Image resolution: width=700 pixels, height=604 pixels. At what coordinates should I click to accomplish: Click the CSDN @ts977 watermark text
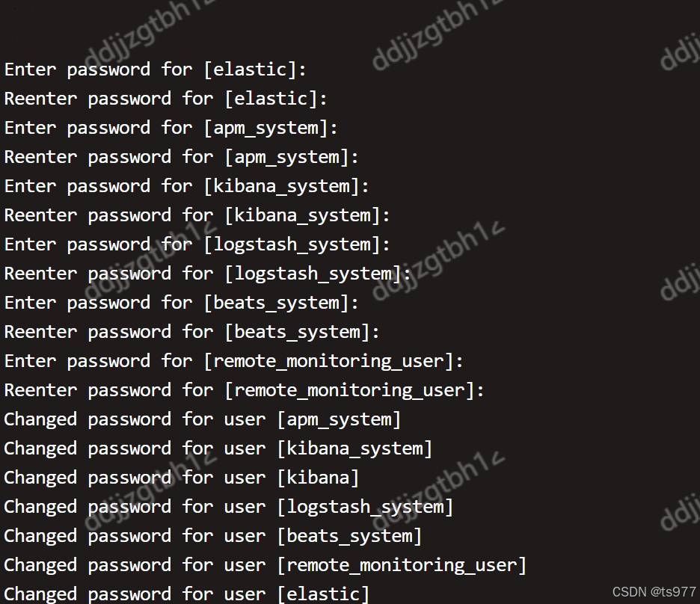[x=654, y=592]
